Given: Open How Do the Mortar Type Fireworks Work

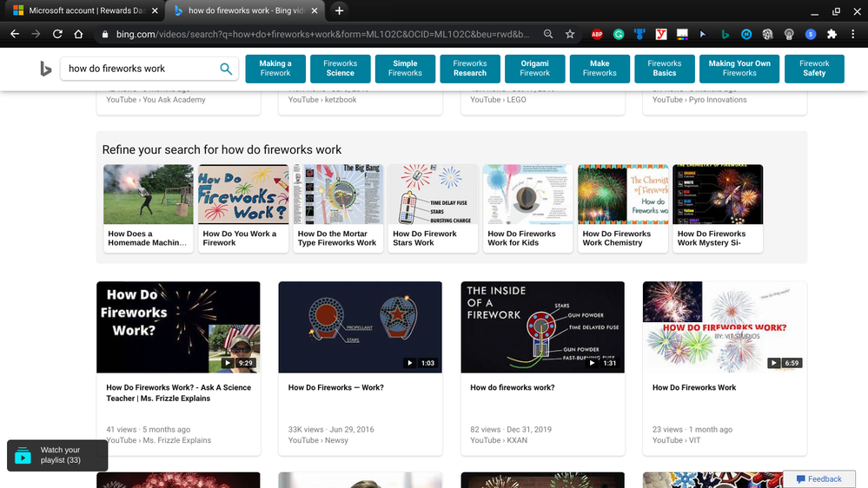Looking at the screenshot, I should click(x=338, y=208).
